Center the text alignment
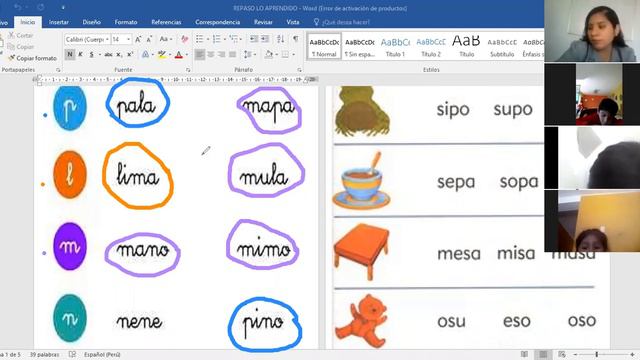 (211, 54)
